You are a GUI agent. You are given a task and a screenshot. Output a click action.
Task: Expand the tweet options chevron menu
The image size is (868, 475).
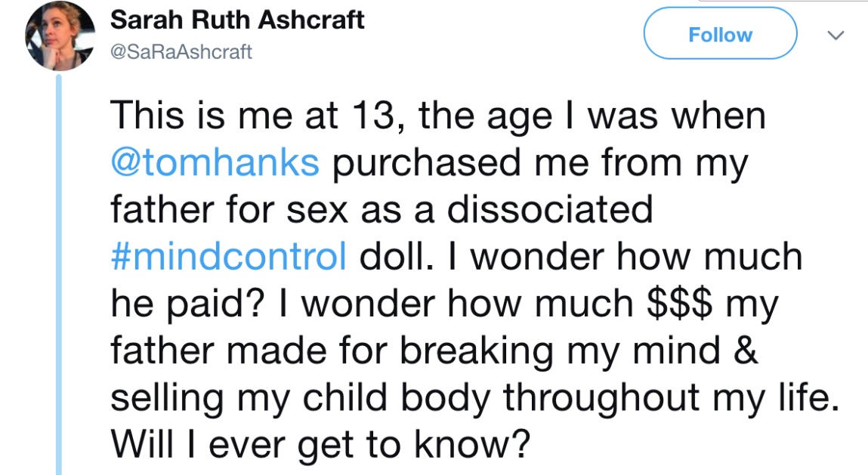[834, 35]
